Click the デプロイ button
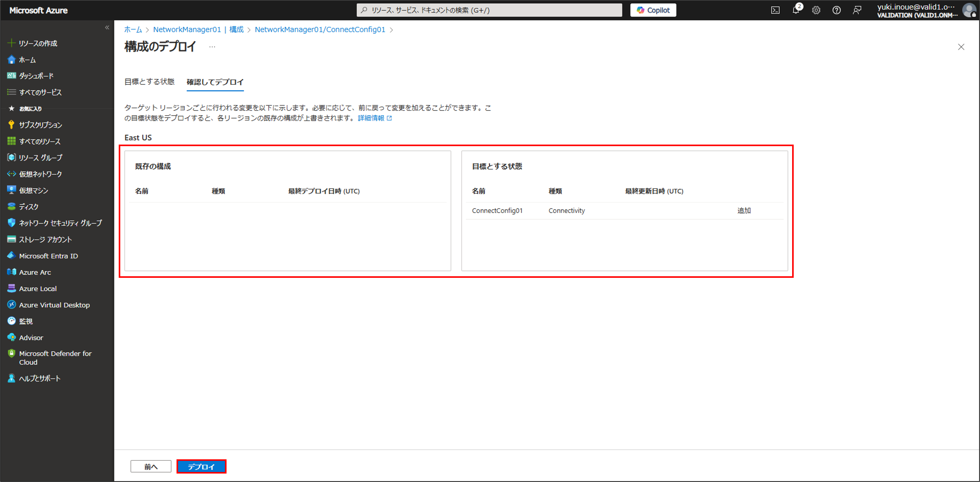This screenshot has height=482, width=980. 201,466
